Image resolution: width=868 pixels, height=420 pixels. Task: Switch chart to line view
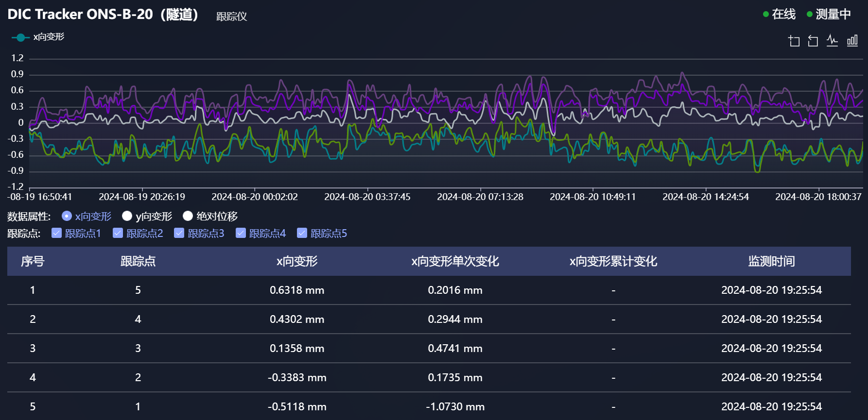[833, 41]
